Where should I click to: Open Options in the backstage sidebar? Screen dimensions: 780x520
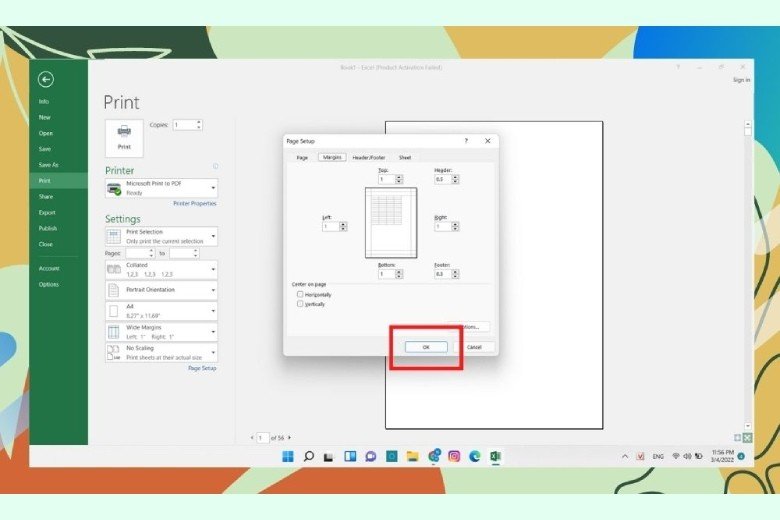(x=49, y=285)
